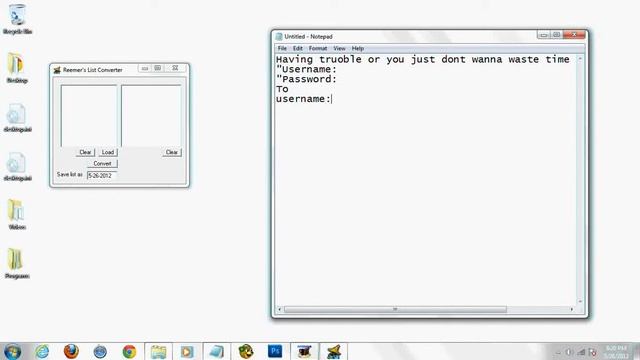
Task: Click the Reemer's List Converter title bar icon
Action: [x=57, y=70]
